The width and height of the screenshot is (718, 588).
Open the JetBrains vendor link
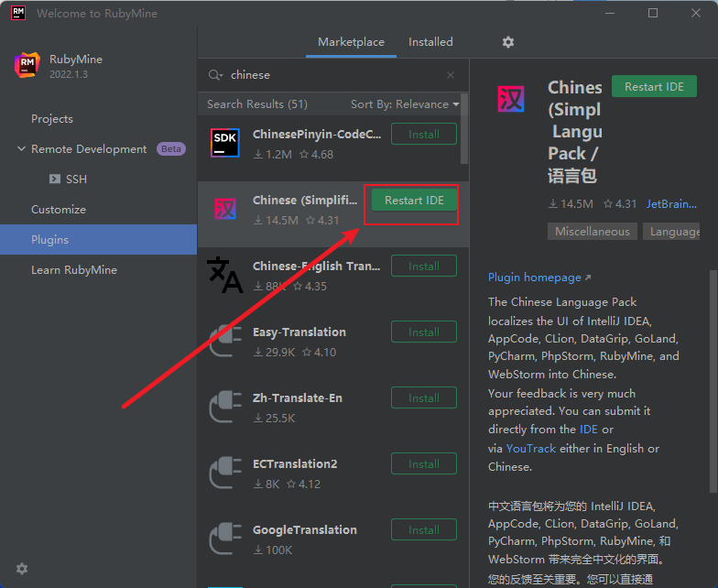coord(671,204)
